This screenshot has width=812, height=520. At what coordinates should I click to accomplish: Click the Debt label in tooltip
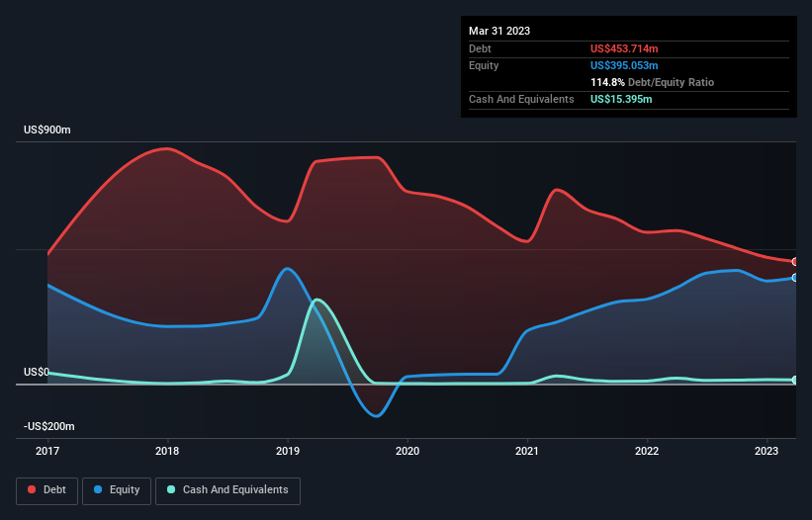[480, 48]
